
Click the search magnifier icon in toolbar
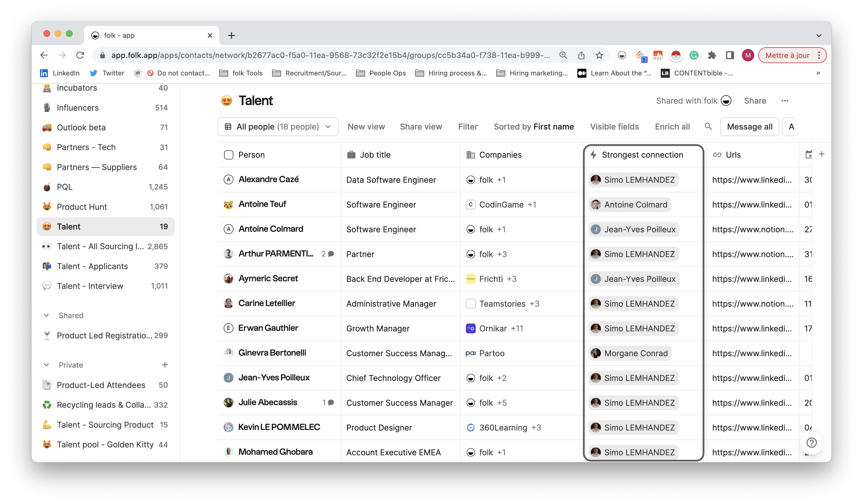click(708, 127)
